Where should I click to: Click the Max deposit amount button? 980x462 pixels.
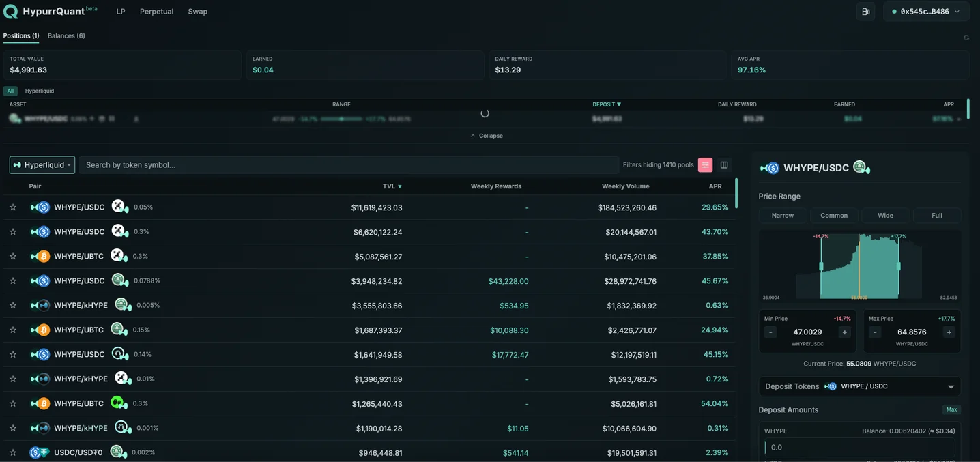tap(951, 410)
